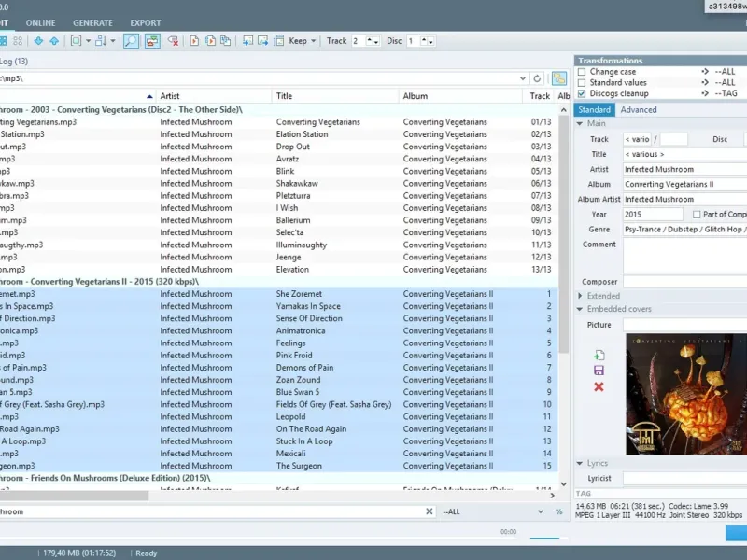Collapse the Embedded covers section
747x560 pixels.
point(618,309)
